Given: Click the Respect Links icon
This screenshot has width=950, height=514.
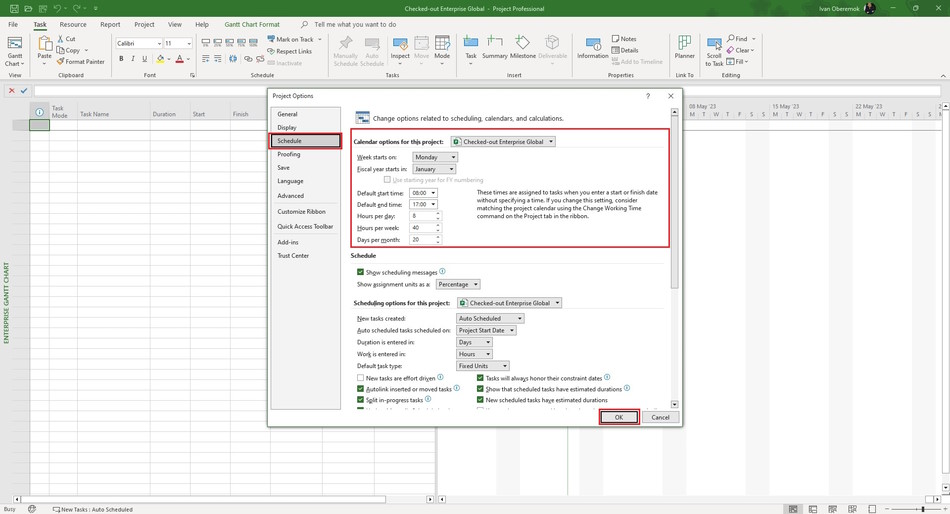Looking at the screenshot, I should (x=271, y=51).
